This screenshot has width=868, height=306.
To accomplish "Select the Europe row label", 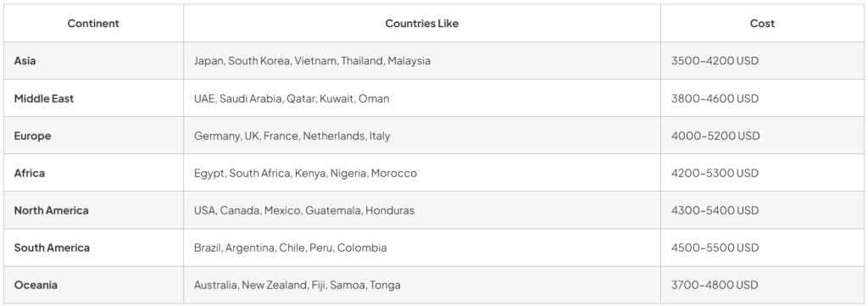I will click(32, 136).
